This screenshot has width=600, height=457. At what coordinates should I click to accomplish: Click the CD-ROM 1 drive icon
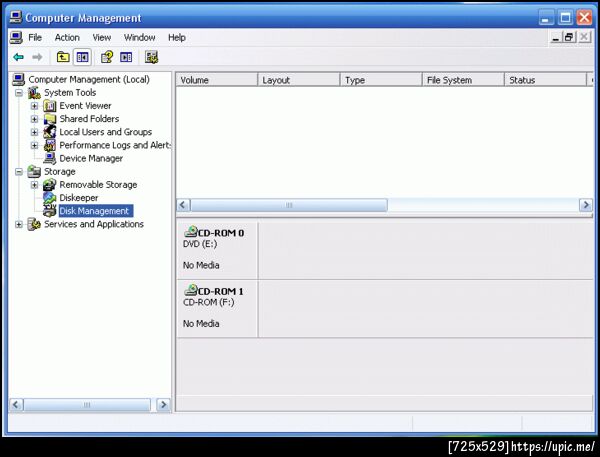point(191,290)
